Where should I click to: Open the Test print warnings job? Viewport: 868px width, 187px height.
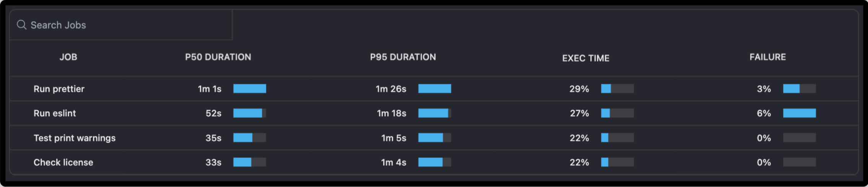pos(75,138)
